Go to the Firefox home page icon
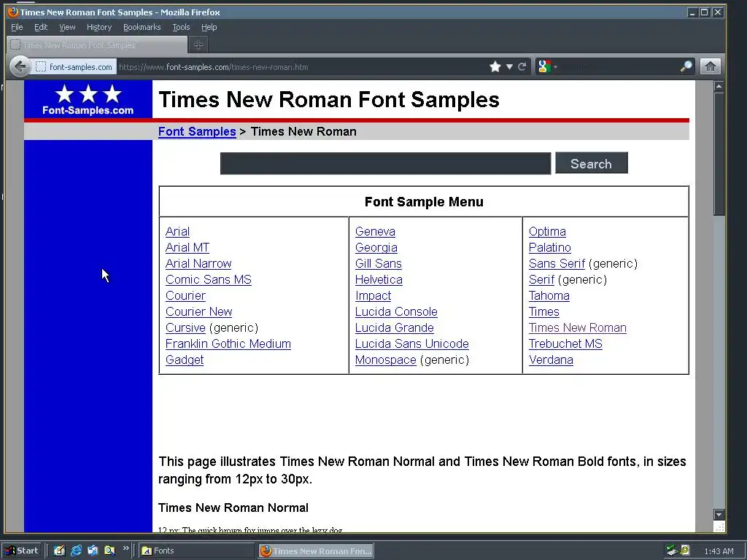Viewport: 747px width, 560px height. pyautogui.click(x=711, y=66)
